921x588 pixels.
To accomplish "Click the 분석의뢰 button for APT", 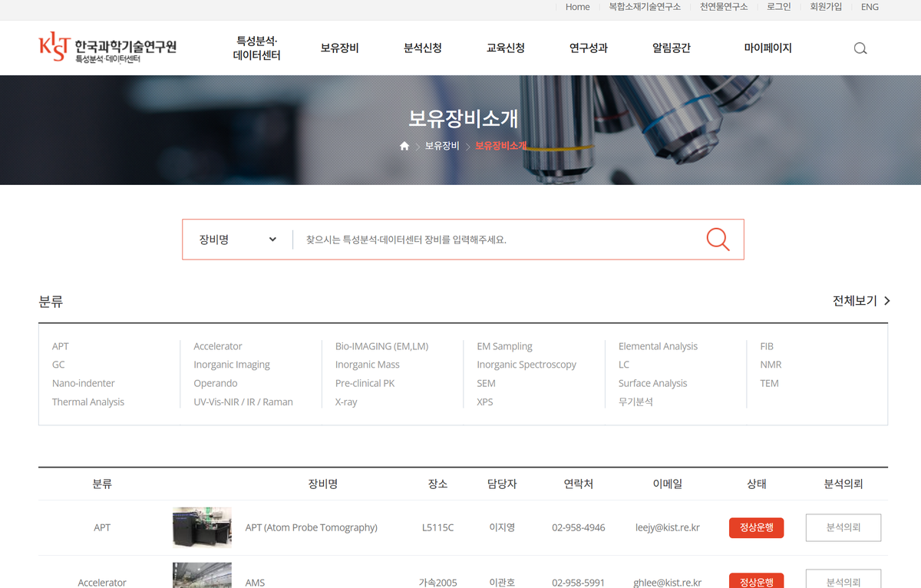I will coord(843,527).
